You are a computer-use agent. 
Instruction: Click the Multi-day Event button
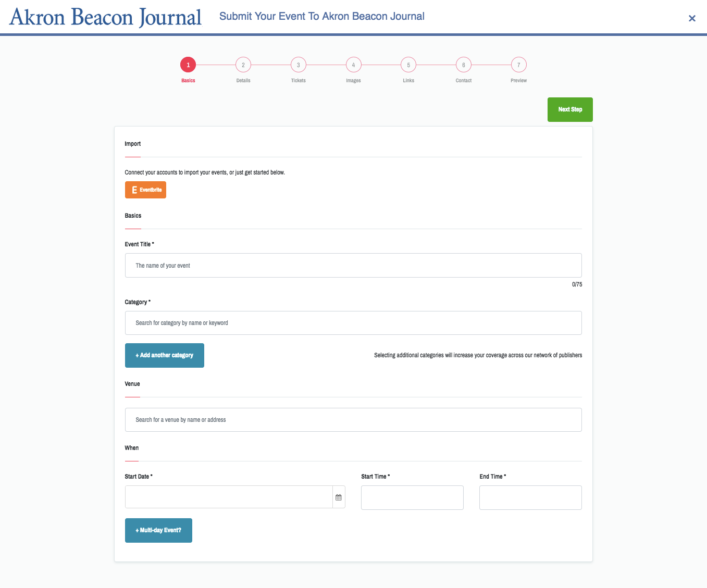coord(158,530)
